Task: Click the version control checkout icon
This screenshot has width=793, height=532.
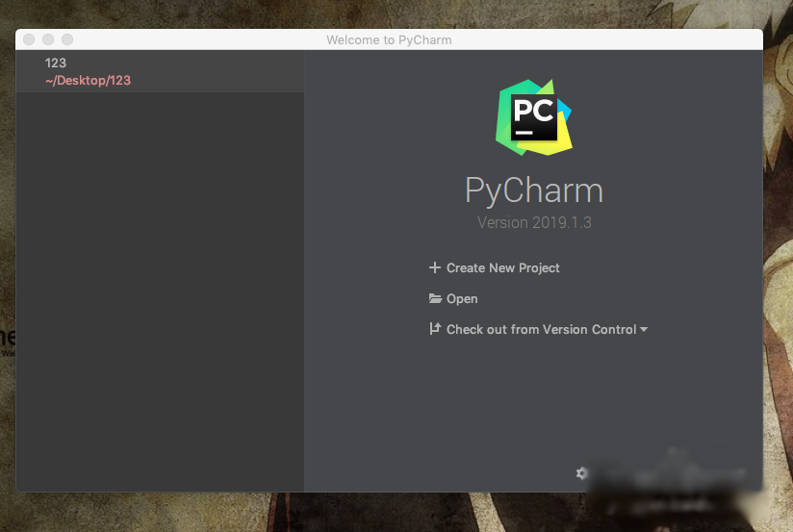Action: [x=435, y=329]
